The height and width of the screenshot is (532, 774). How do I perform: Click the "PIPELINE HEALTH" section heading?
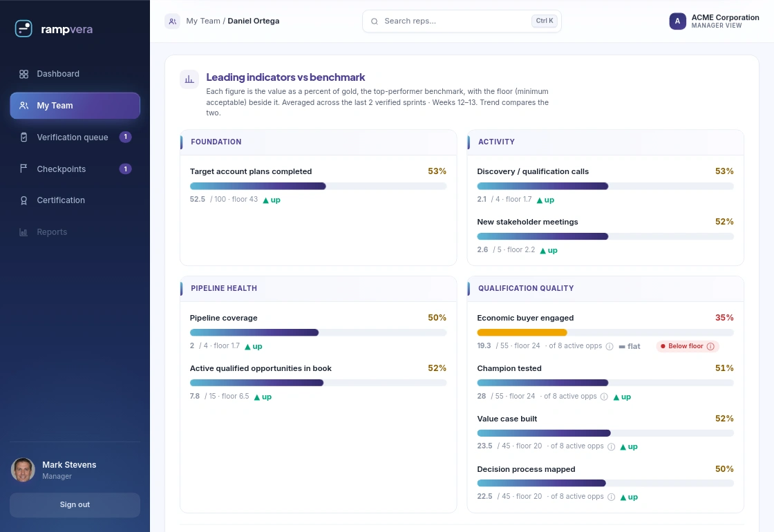(x=224, y=288)
